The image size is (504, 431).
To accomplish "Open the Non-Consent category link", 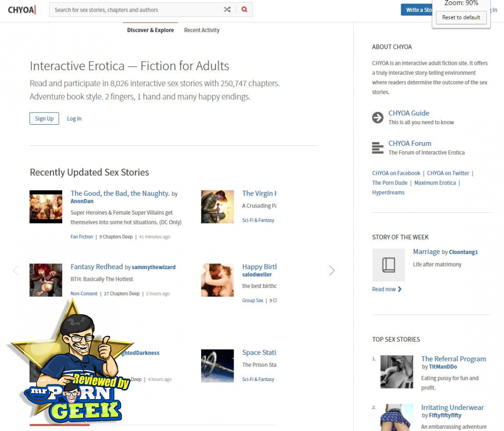I will point(84,294).
